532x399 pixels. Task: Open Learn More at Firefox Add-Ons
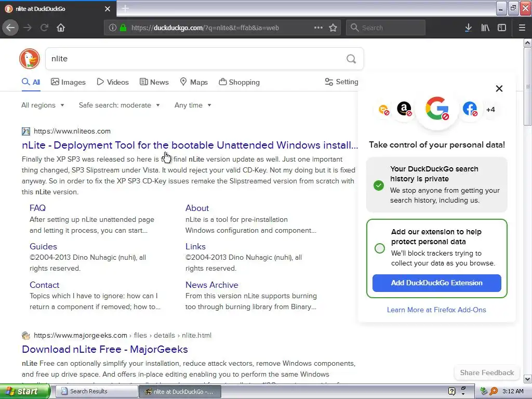[x=436, y=310]
